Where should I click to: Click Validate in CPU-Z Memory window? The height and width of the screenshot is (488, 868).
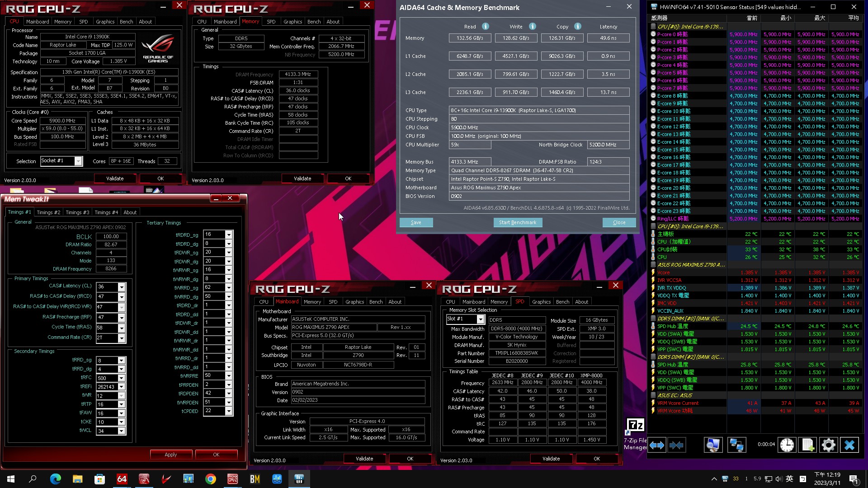pyautogui.click(x=302, y=178)
